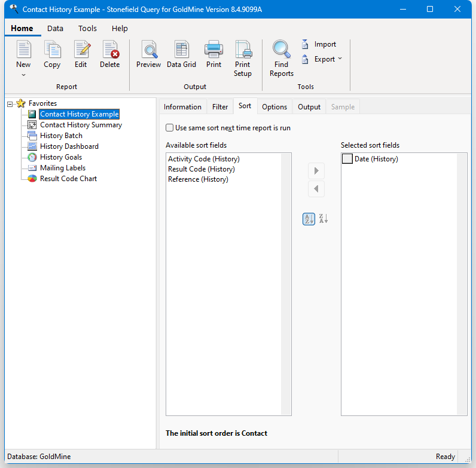
Task: Click the Edit report icon
Action: pos(82,49)
